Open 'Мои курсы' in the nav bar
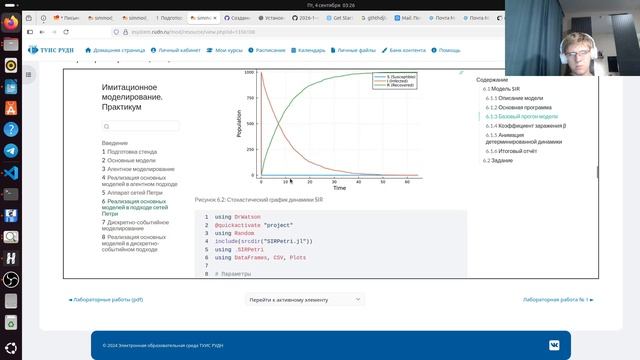This screenshot has width=640, height=360. click(224, 50)
